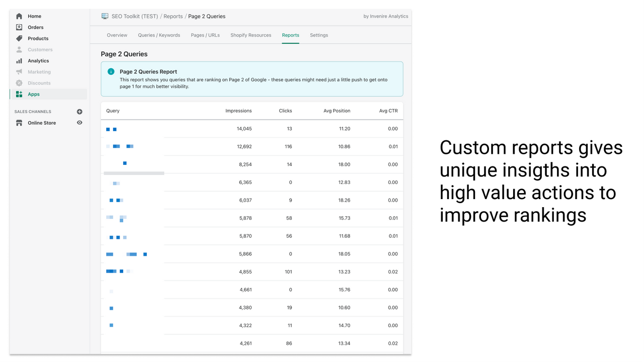Toggle Online Store visibility with the eye icon
The image size is (644, 362).
pos(79,122)
